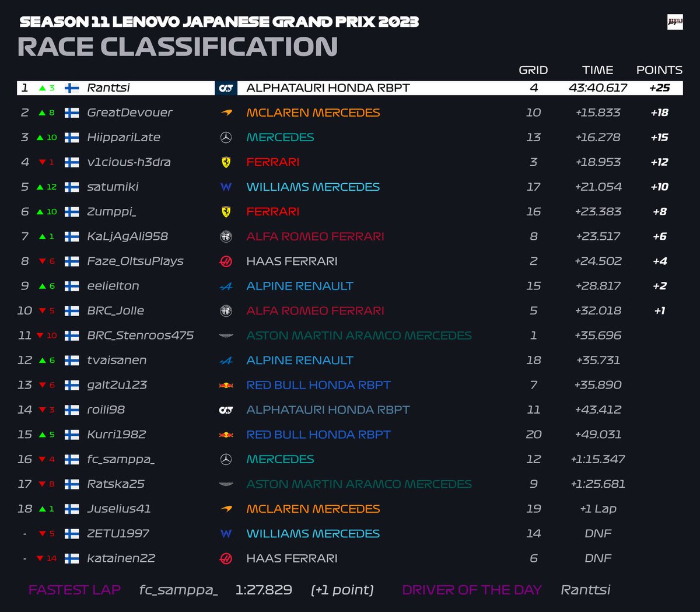Click the driver name BRC_Stenroos475
The width and height of the screenshot is (700, 612).
(x=140, y=335)
